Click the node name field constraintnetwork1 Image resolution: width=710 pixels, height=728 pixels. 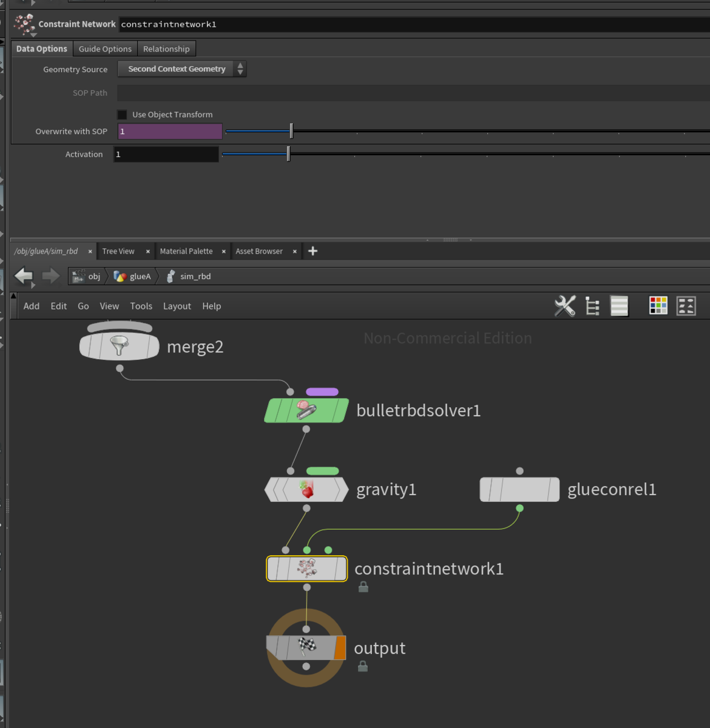[414, 24]
